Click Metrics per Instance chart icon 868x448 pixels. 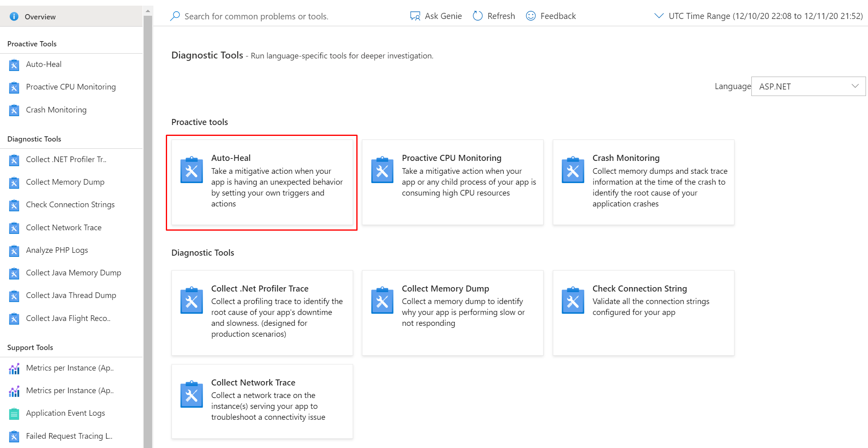point(14,369)
